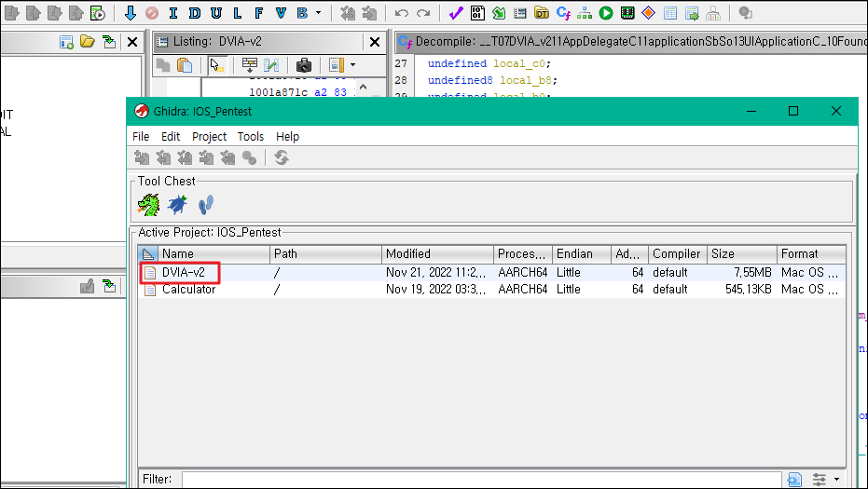
Task: Toggle tree/table view icon in Name header
Action: (x=148, y=253)
